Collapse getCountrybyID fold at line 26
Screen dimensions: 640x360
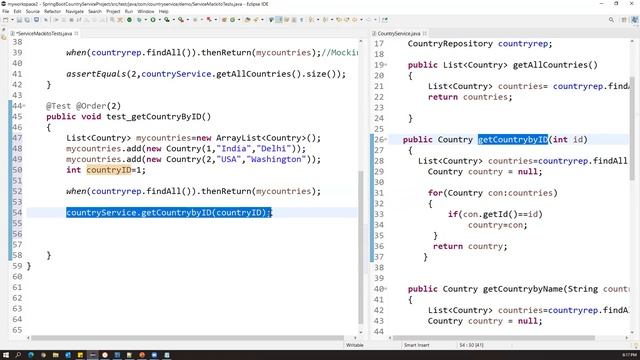(x=386, y=140)
